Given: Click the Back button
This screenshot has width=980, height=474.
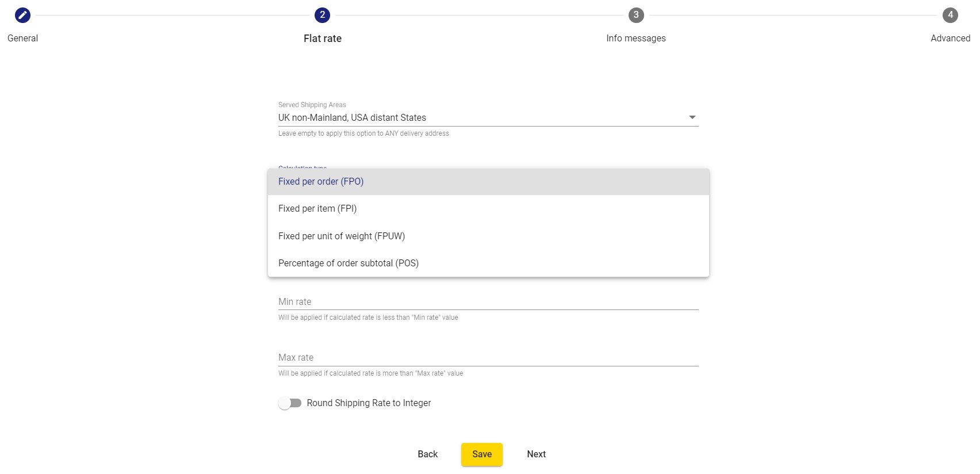Looking at the screenshot, I should 427,454.
